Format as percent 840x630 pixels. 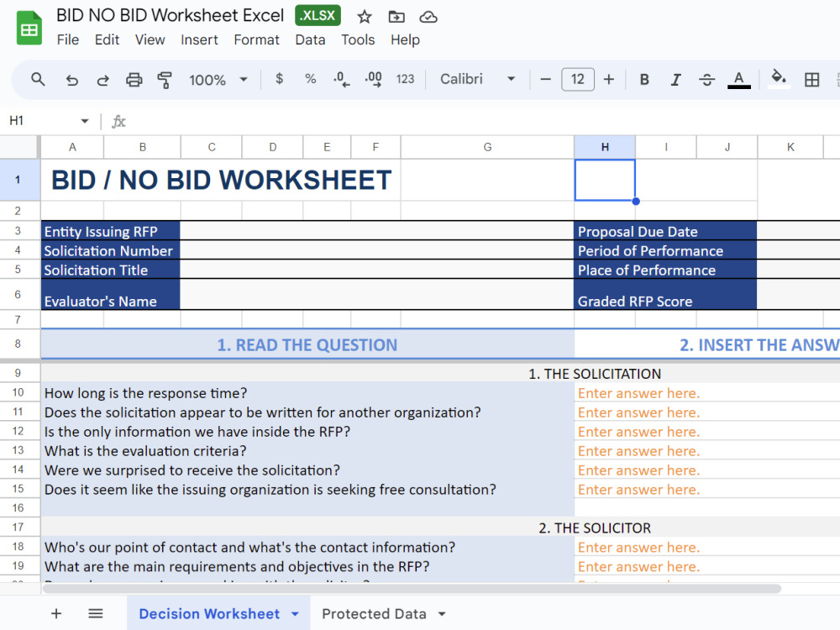pyautogui.click(x=310, y=79)
